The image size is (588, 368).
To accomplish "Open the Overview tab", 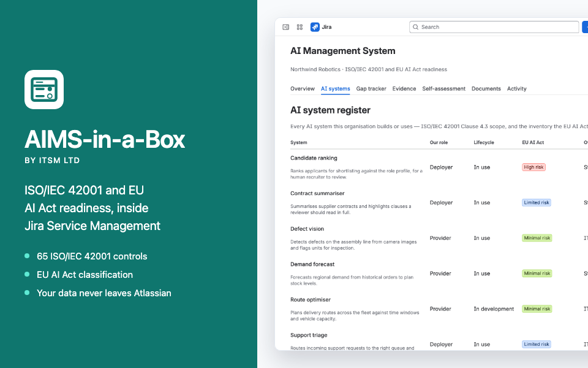I will coord(302,88).
